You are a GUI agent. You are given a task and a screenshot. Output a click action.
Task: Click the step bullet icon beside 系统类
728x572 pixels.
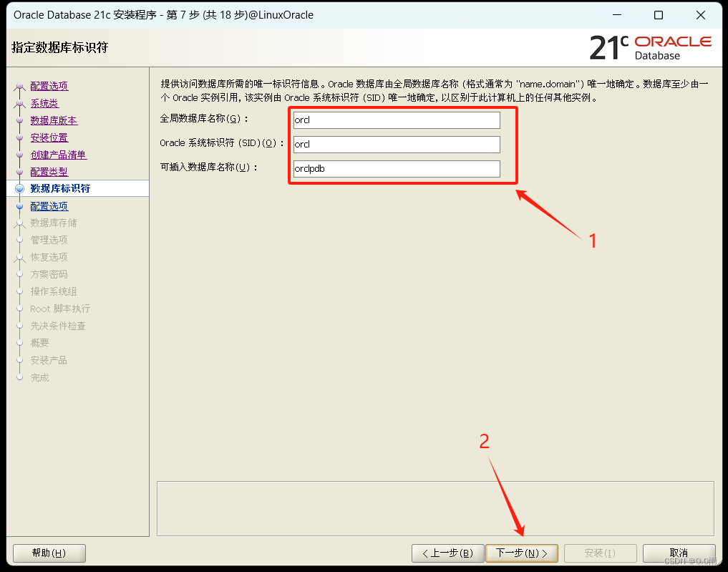(x=19, y=102)
